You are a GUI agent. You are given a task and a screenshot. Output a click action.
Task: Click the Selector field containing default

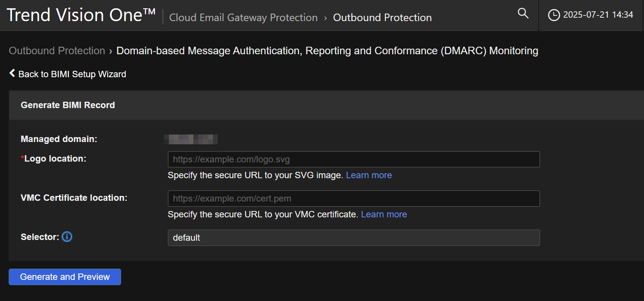click(x=354, y=238)
